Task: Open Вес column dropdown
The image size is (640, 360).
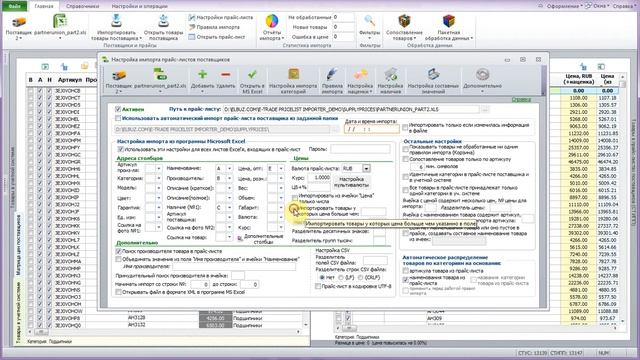Action: [x=281, y=188]
